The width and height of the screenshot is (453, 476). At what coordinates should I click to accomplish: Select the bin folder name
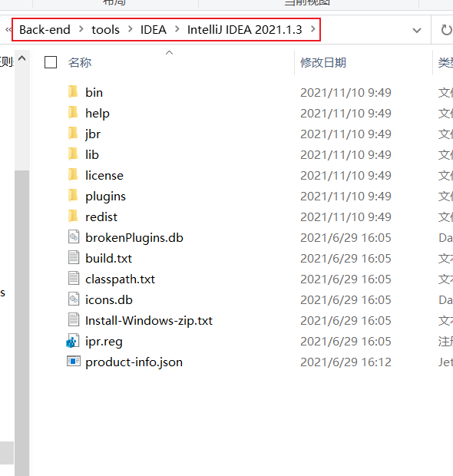coord(94,92)
